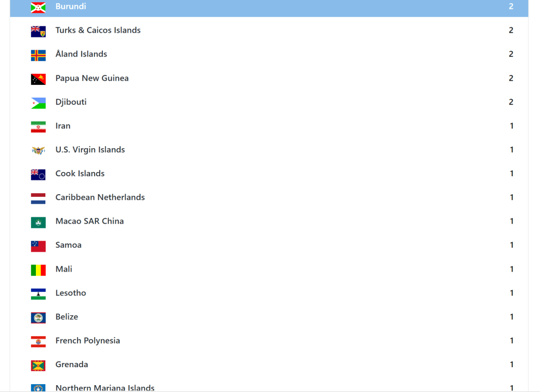This screenshot has width=540, height=392.
Task: Select the Belize country name
Action: pyautogui.click(x=67, y=317)
